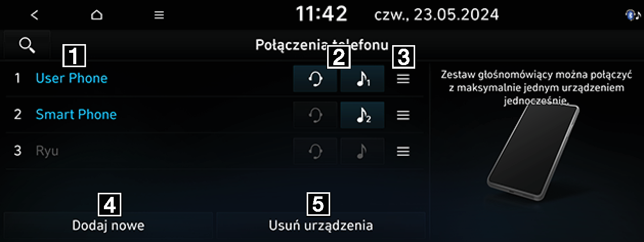Toggle hands-free connection for Smart Phone
The height and width of the screenshot is (242, 644).
click(x=315, y=115)
